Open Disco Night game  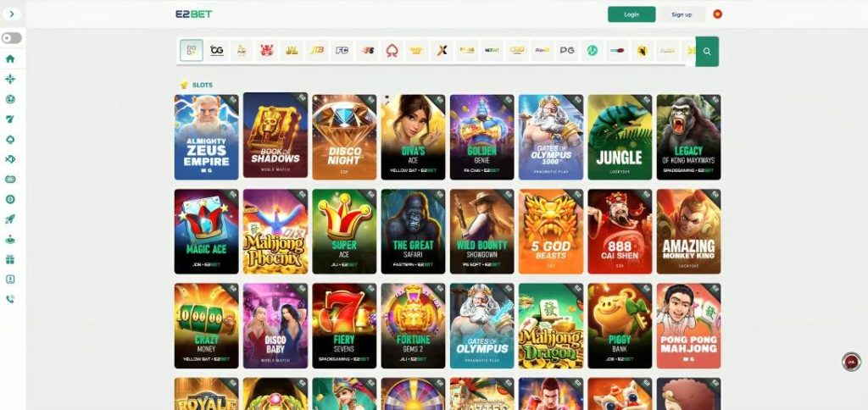coord(344,136)
